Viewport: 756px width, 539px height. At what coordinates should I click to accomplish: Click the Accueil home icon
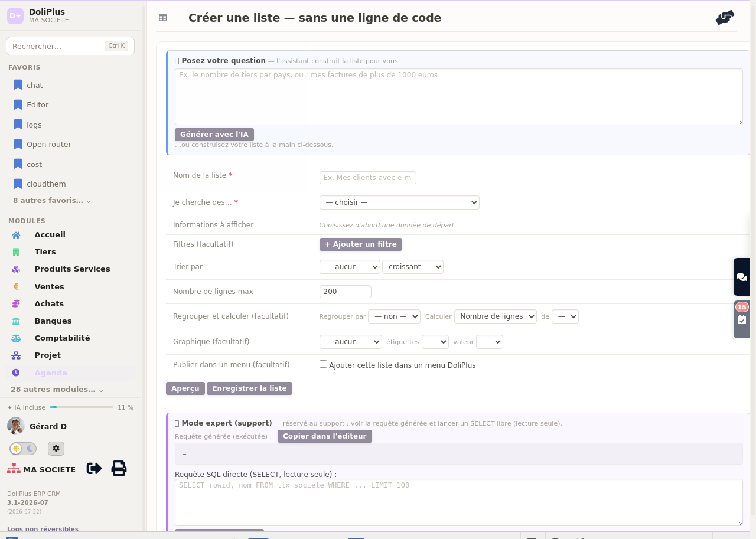pyautogui.click(x=16, y=235)
